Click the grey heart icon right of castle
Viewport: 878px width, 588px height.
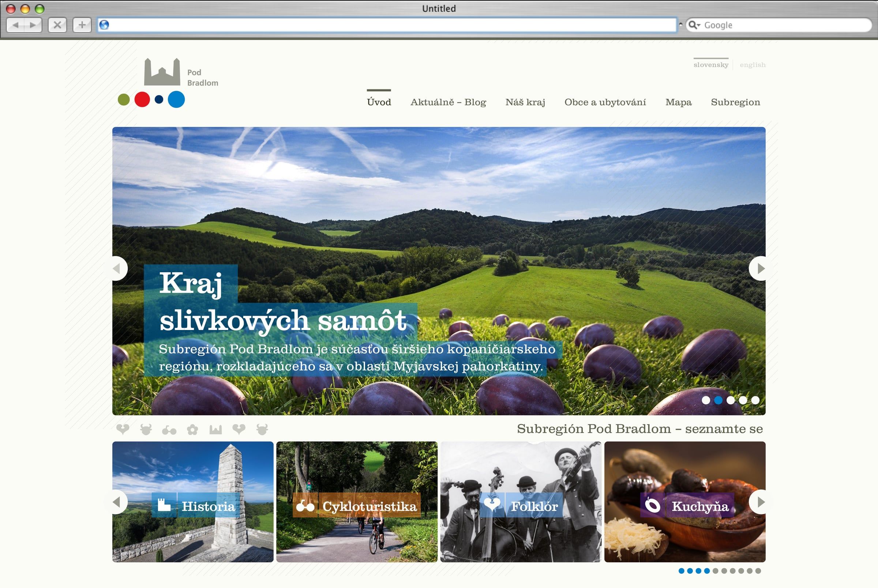coord(239,429)
